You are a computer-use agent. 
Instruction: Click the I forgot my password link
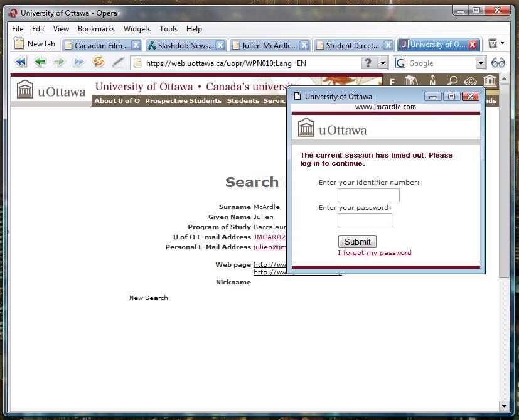[375, 253]
